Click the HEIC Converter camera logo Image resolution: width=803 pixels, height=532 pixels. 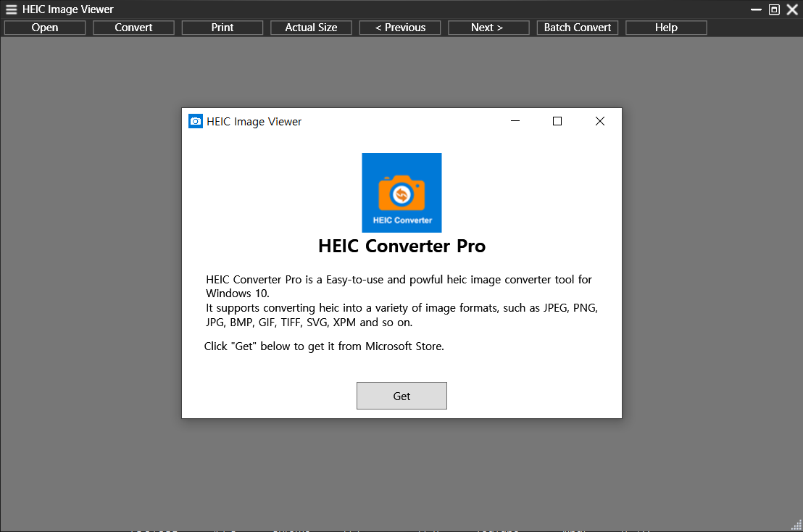click(401, 193)
